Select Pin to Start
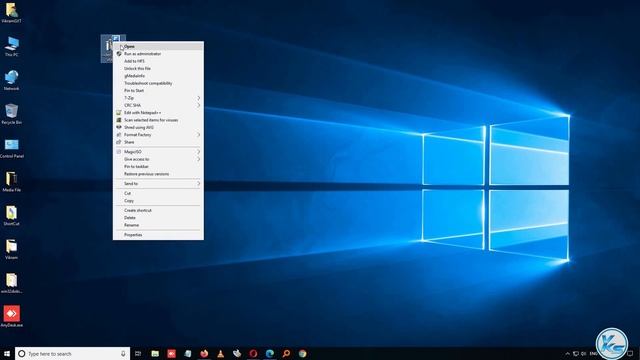The image size is (640, 360). pyautogui.click(x=158, y=91)
